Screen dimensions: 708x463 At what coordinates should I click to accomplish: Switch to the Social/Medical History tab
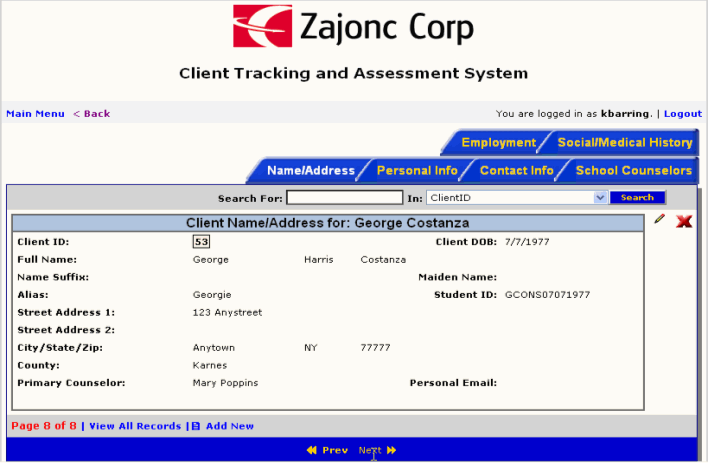[x=625, y=143]
